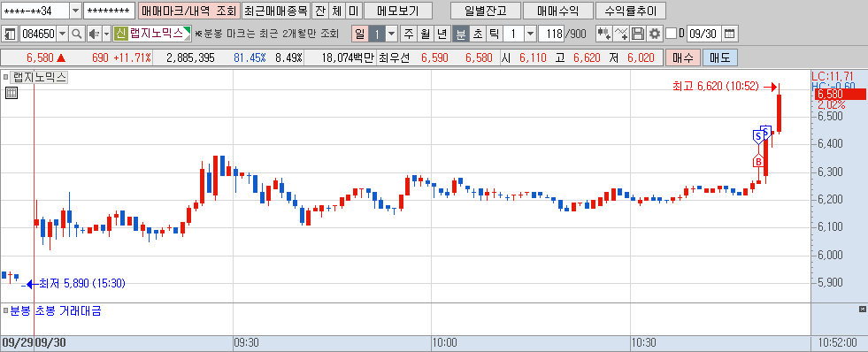868x352 pixels.
Task: Open the calendar date picker icon
Action: pyautogui.click(x=730, y=34)
